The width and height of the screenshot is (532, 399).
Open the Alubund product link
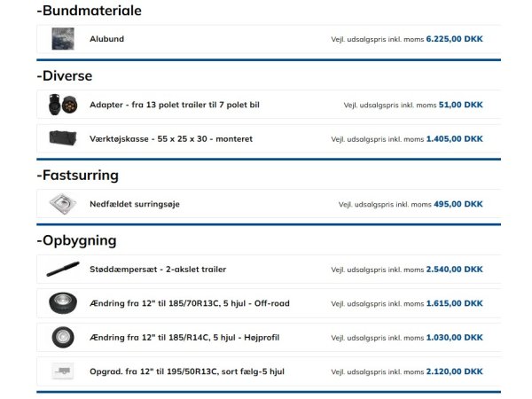pos(106,40)
